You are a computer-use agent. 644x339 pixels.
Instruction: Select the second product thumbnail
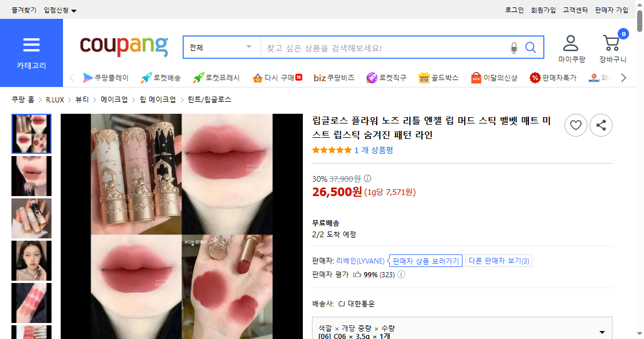tap(31, 176)
